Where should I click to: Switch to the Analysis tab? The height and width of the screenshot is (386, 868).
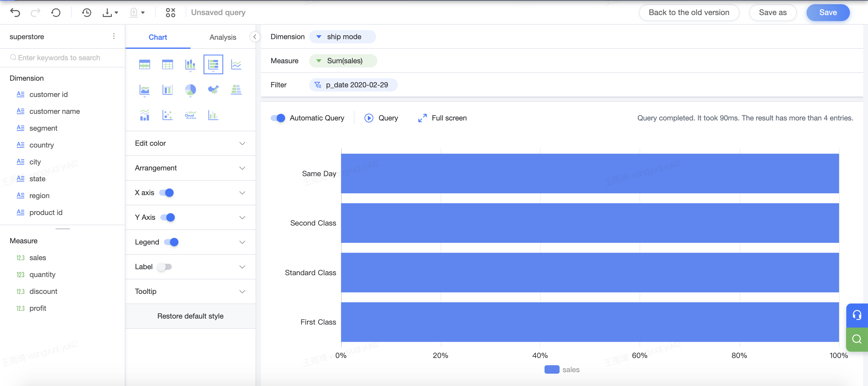coord(223,37)
